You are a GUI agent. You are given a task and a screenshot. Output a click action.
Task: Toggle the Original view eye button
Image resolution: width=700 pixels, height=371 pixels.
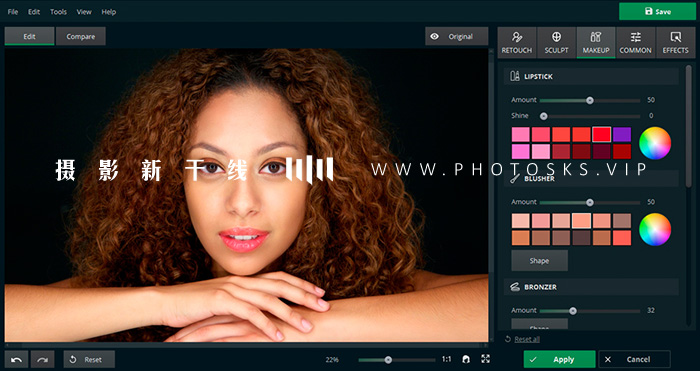tap(456, 37)
